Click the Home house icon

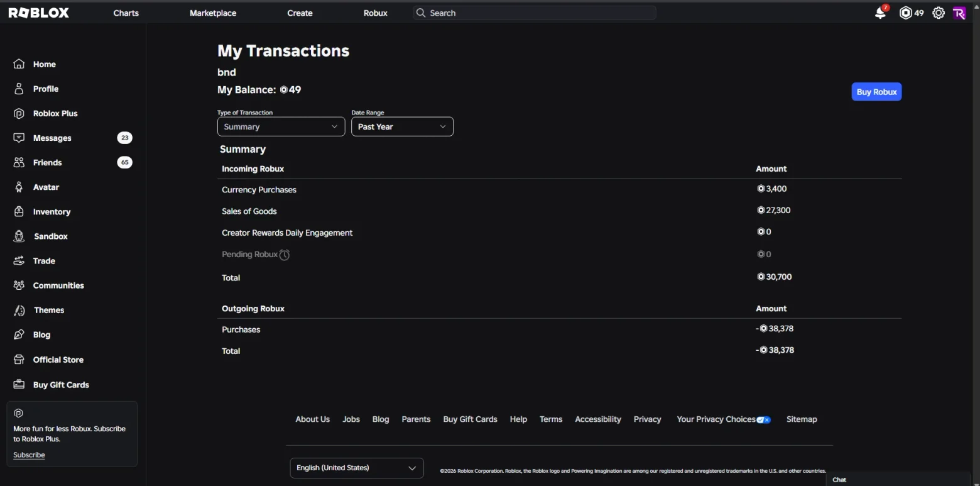pyautogui.click(x=19, y=64)
